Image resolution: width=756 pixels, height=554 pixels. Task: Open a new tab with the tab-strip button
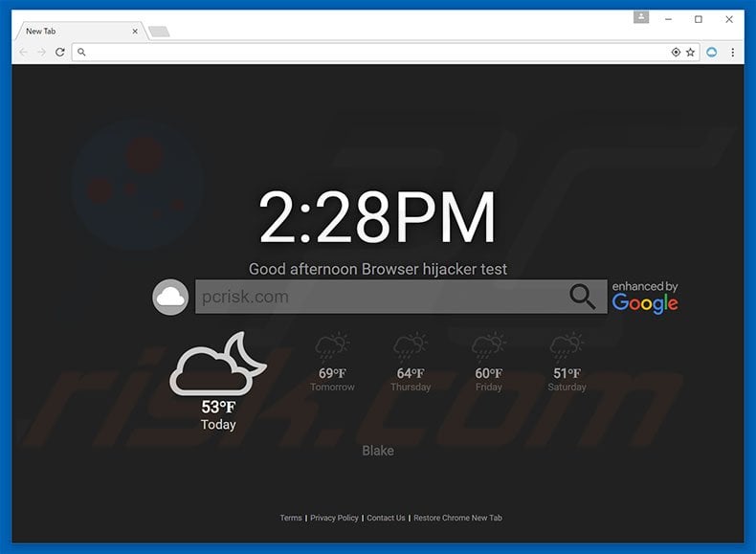pyautogui.click(x=159, y=32)
